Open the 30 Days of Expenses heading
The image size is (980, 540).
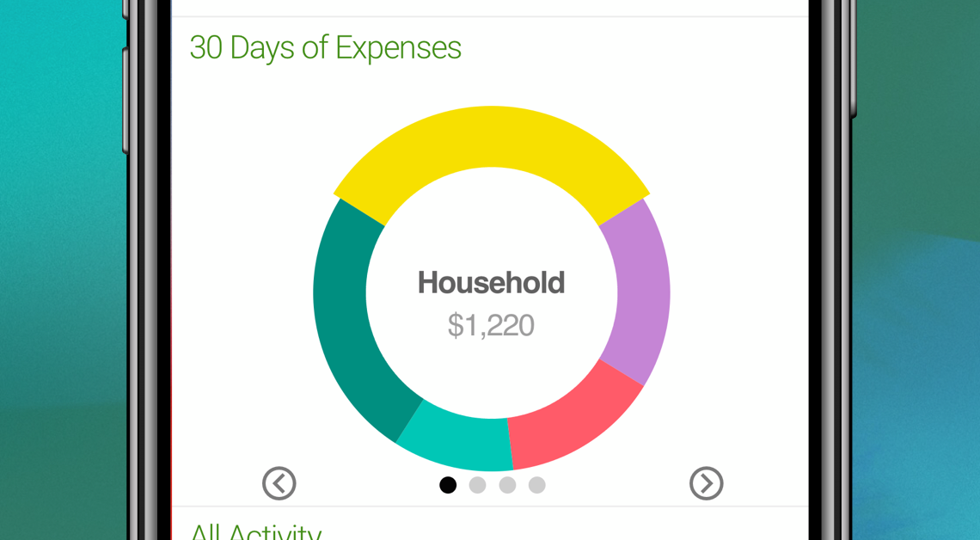325,48
